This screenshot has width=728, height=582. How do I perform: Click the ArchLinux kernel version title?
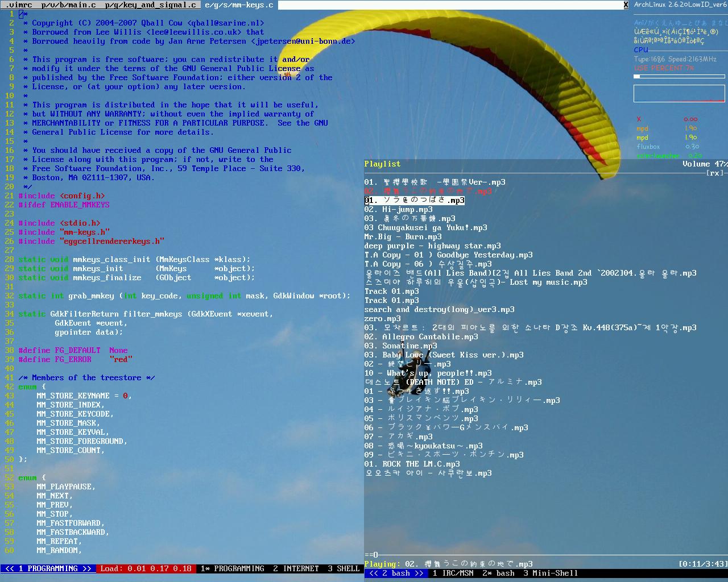tap(680, 5)
